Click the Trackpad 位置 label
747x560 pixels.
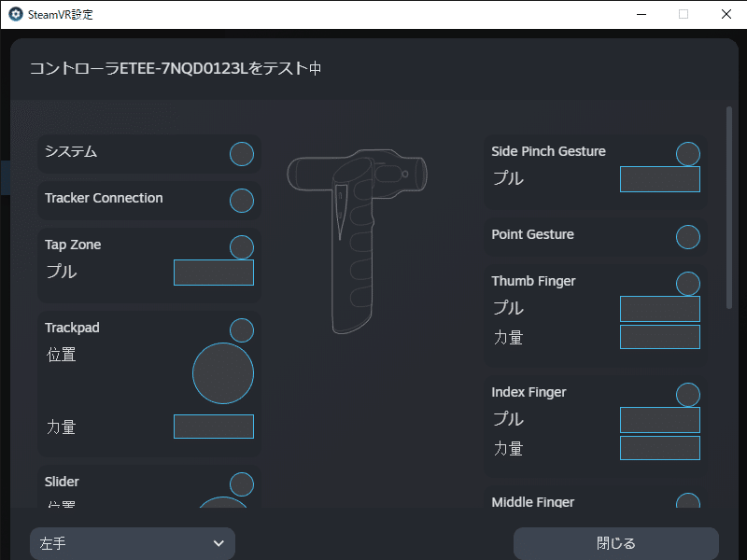tap(61, 355)
